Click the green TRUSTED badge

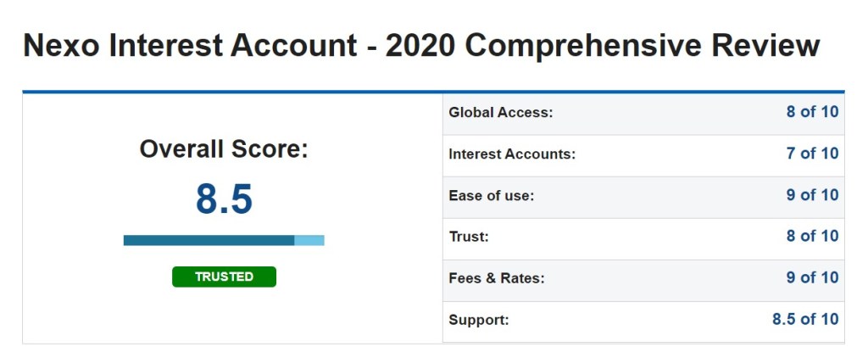(224, 277)
